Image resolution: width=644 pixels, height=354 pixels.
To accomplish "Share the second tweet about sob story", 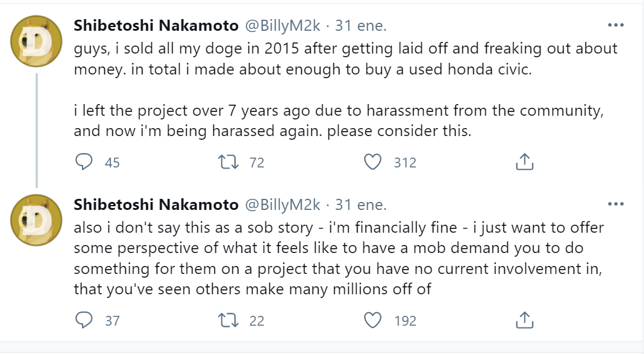I will (x=523, y=320).
